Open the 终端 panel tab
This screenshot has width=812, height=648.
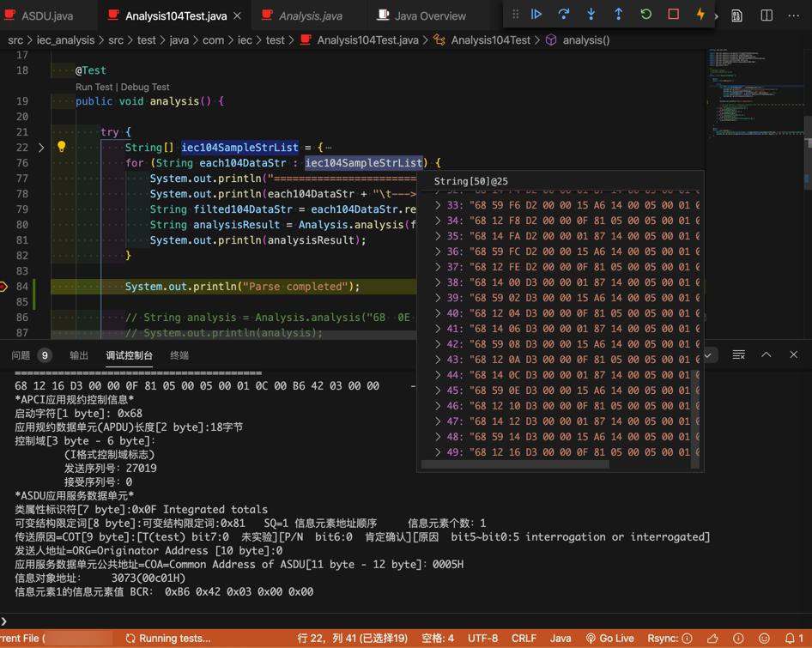click(x=179, y=355)
